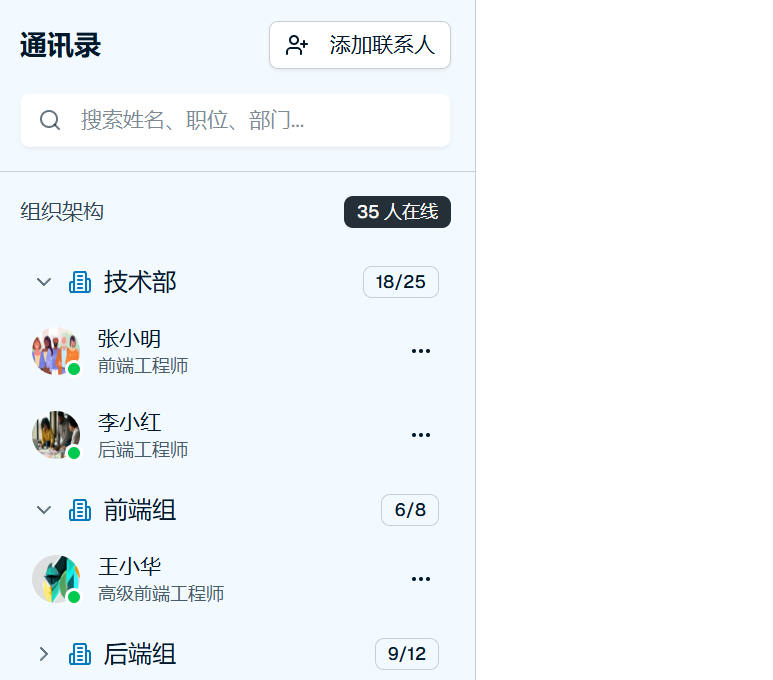The height and width of the screenshot is (680, 773).
Task: Collapse the 前端组 group
Action: click(x=44, y=511)
